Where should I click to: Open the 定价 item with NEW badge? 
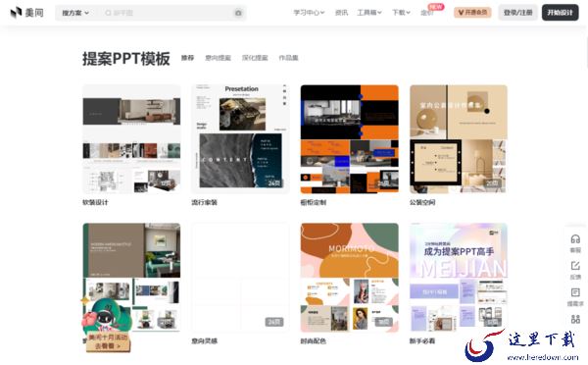coord(426,13)
